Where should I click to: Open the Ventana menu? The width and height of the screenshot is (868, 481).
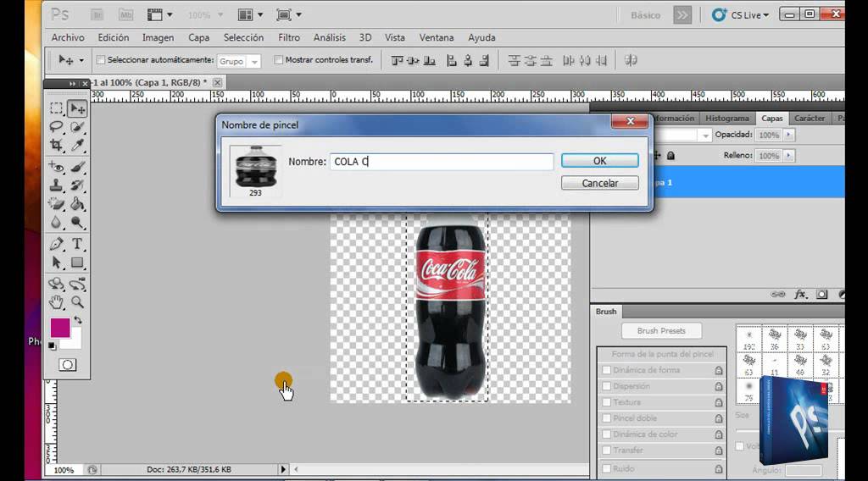(x=437, y=37)
